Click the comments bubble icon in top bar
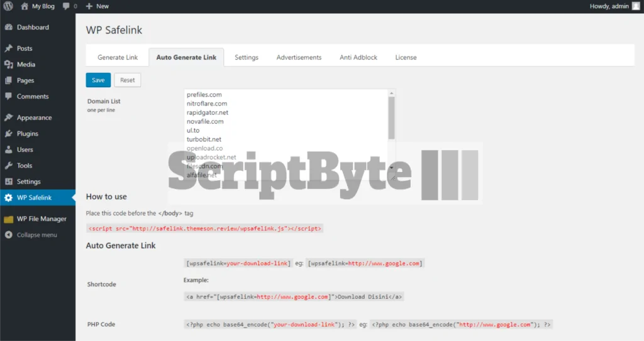Viewport: 644px width, 341px height. pyautogui.click(x=67, y=6)
